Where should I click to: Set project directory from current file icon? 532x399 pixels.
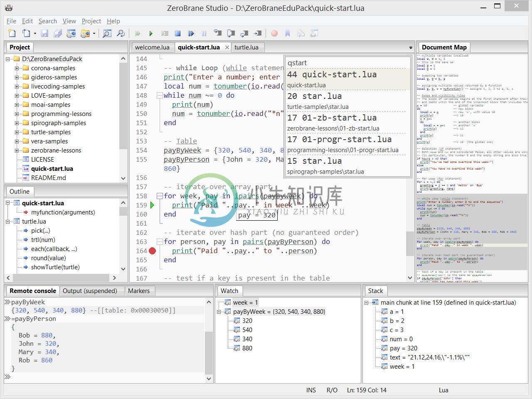[x=71, y=33]
